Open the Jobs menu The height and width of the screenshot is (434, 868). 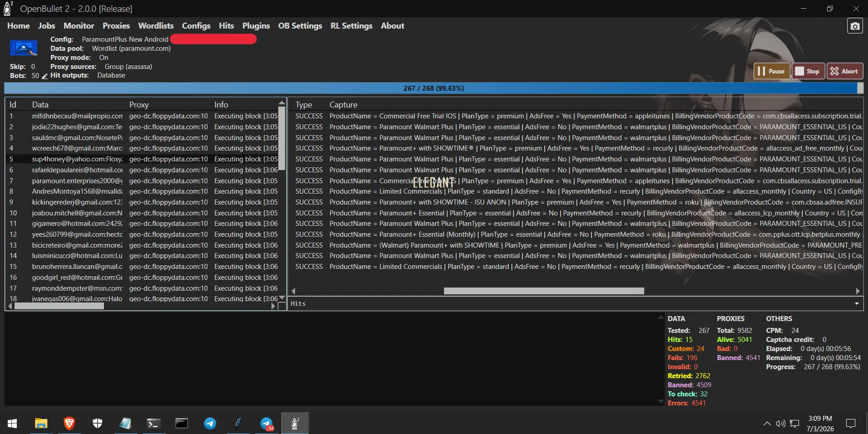[x=46, y=26]
